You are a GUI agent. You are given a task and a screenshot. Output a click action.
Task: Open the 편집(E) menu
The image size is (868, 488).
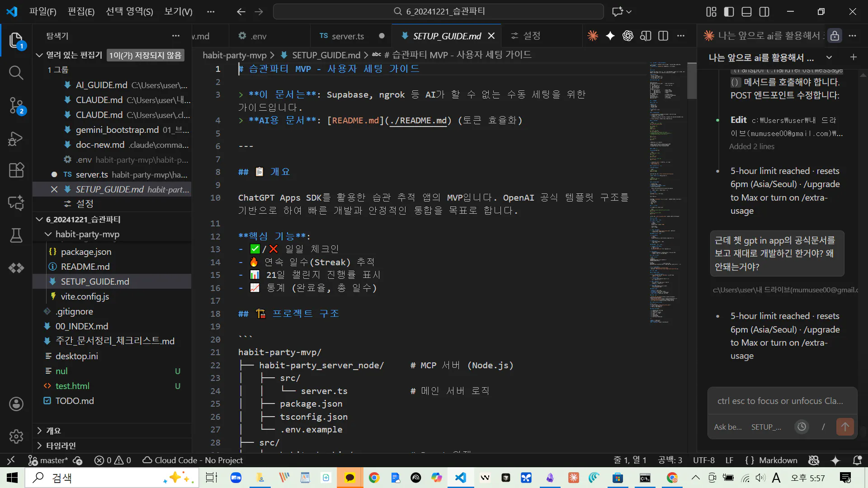click(81, 12)
